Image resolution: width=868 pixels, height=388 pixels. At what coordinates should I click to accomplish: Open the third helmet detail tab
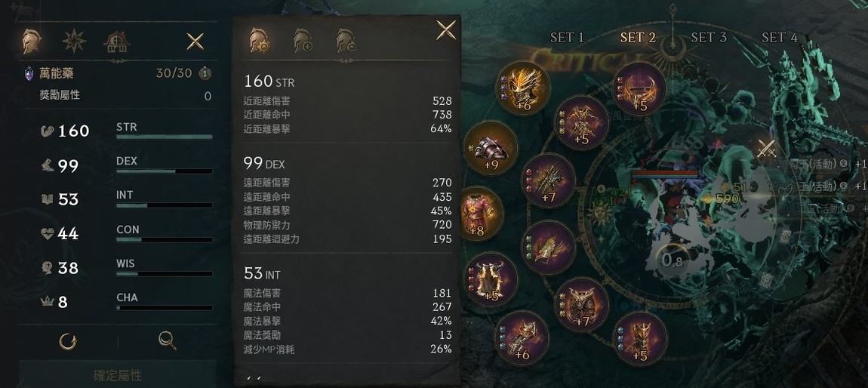pos(346,41)
